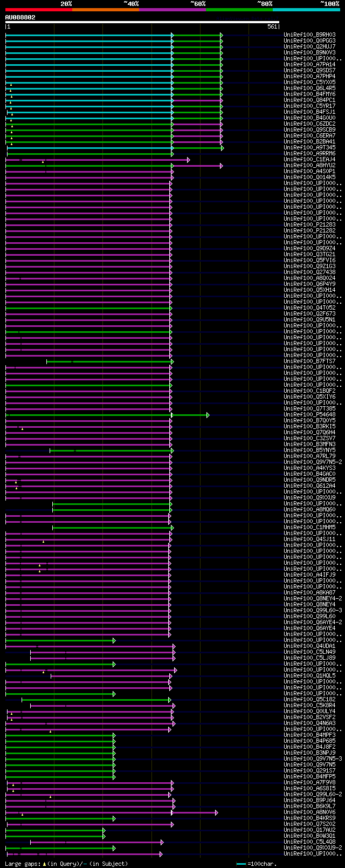Click the orange ~40% legend color segment

pyautogui.click(x=105, y=10)
